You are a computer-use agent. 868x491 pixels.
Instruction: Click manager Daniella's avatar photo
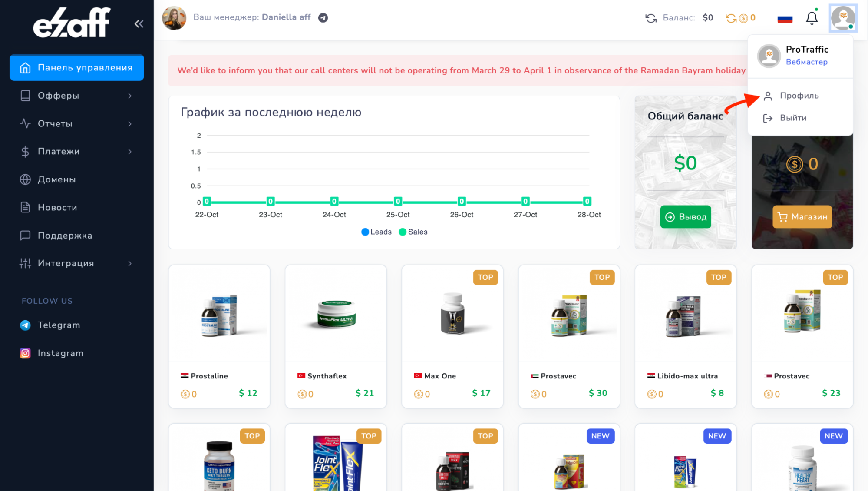[174, 18]
